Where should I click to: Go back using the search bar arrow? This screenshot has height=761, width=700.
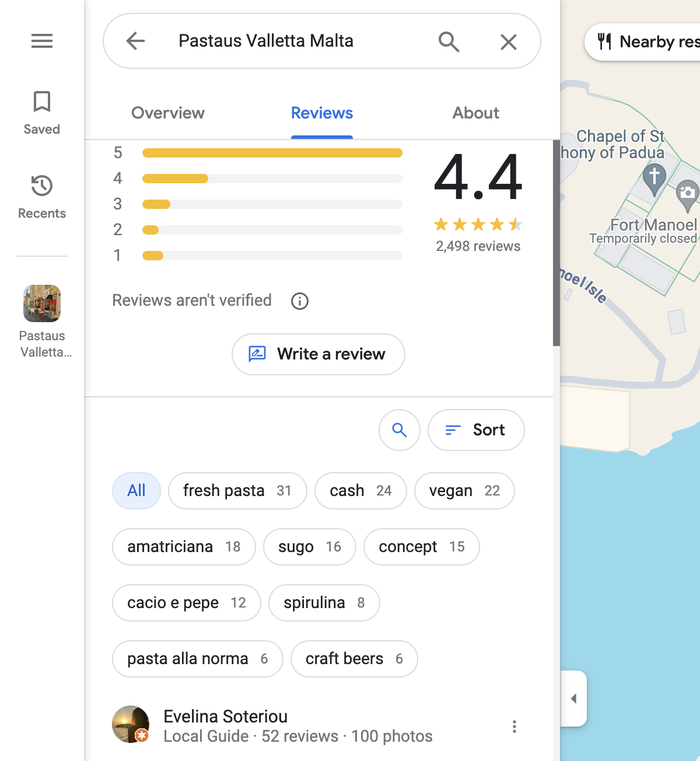pyautogui.click(x=135, y=41)
